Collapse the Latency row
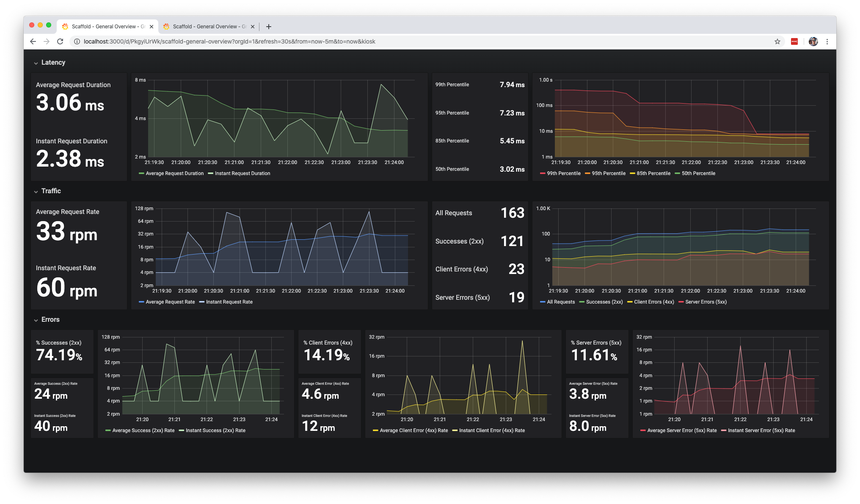This screenshot has height=504, width=860. tap(53, 63)
